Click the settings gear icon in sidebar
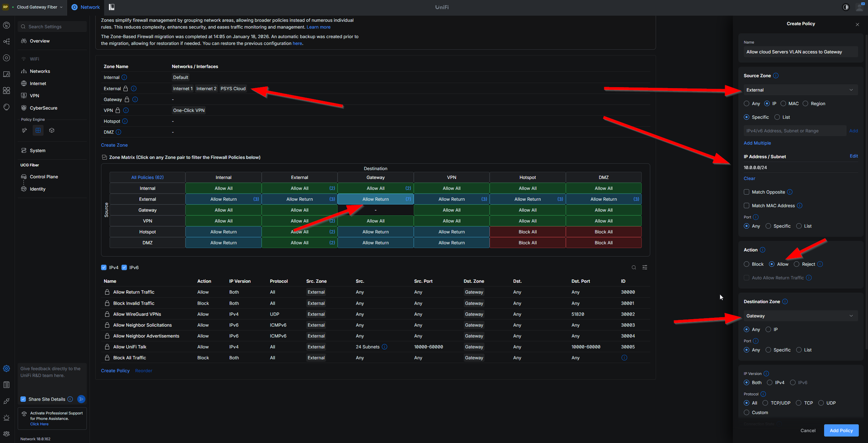The width and height of the screenshot is (868, 443). [x=6, y=368]
